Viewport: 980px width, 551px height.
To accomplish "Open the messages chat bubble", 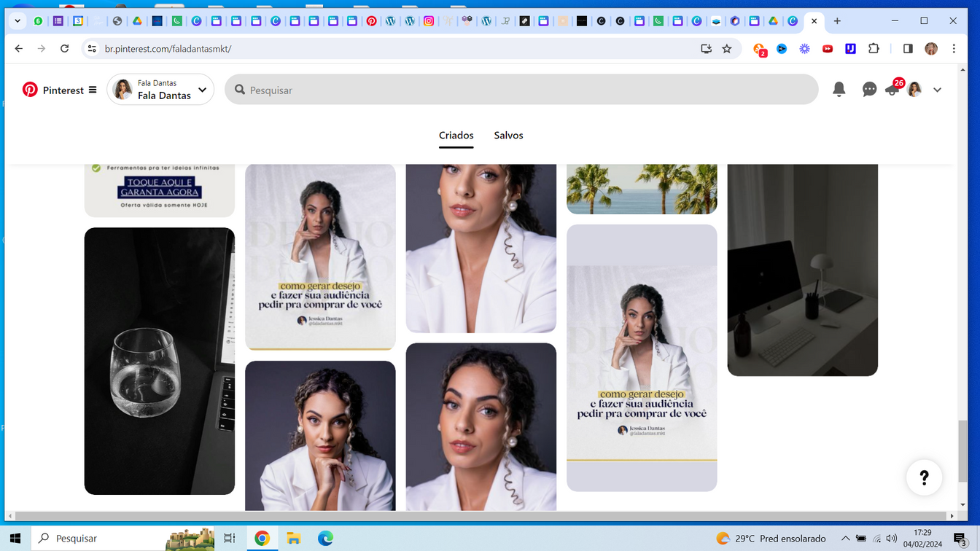I will point(869,90).
